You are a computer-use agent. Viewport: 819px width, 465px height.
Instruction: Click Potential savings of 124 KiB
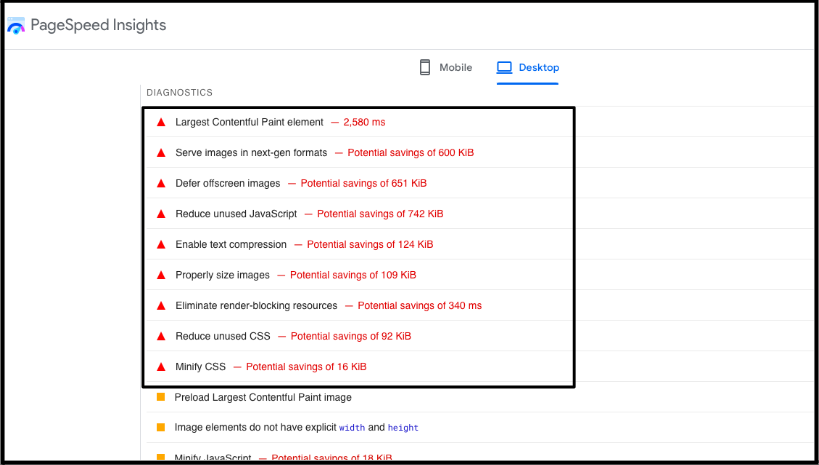(370, 245)
